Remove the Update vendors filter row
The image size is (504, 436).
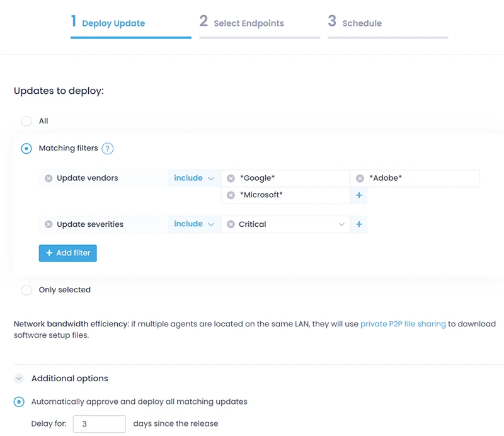coord(49,178)
